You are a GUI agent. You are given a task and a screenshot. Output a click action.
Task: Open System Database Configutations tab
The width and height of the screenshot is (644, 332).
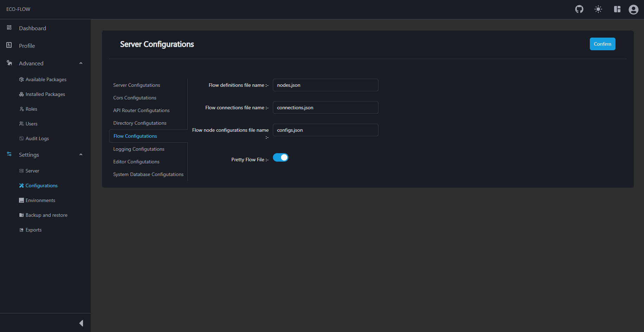coord(148,174)
